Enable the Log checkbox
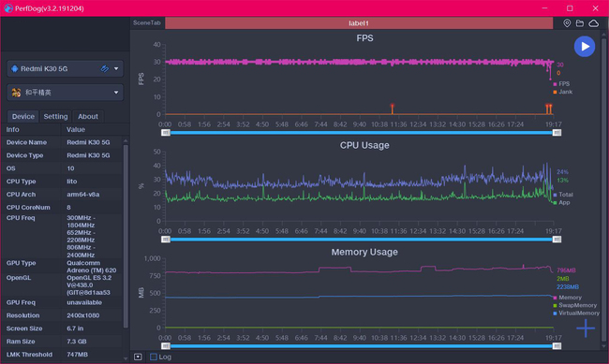 tap(154, 357)
